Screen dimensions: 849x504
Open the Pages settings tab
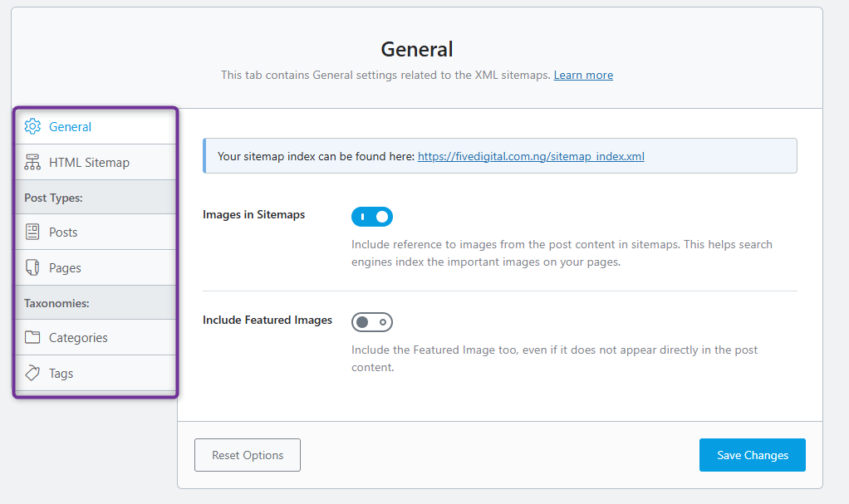[65, 268]
